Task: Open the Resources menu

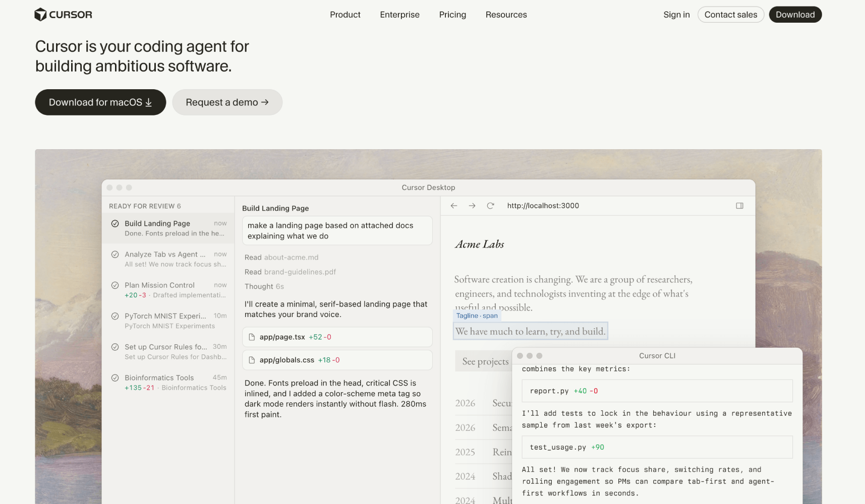Action: pos(506,15)
